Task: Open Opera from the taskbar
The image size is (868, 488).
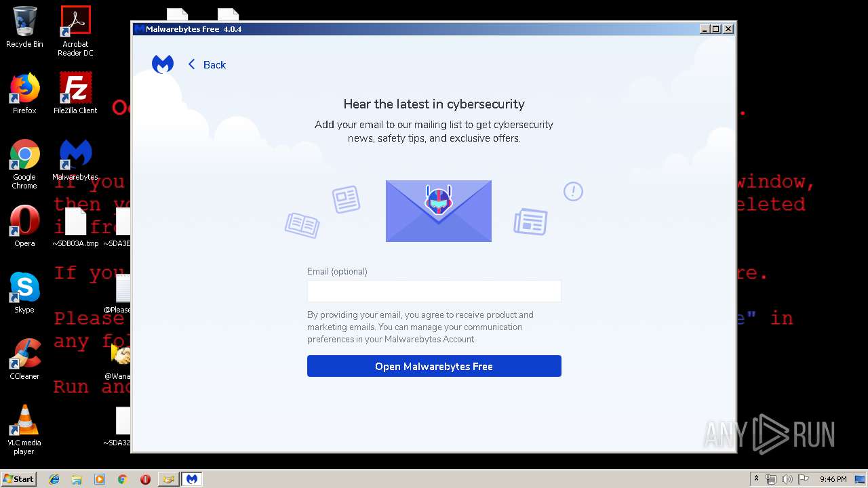Action: click(145, 479)
